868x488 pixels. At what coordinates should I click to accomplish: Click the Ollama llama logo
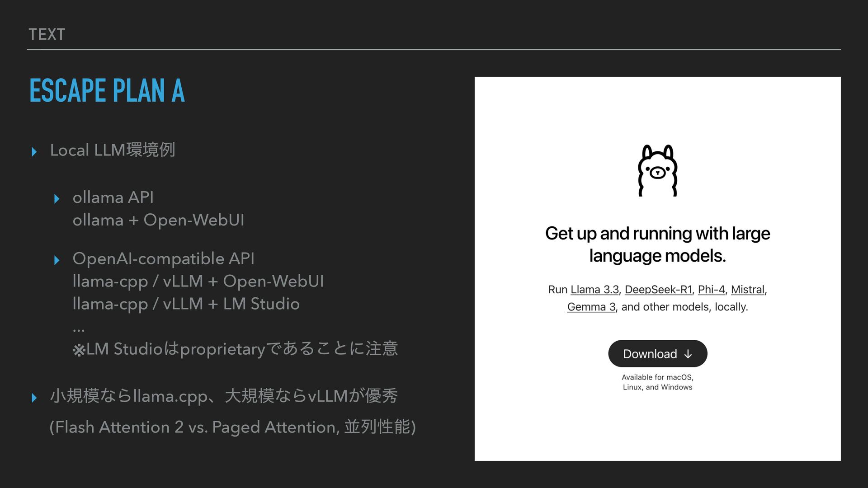tap(657, 170)
